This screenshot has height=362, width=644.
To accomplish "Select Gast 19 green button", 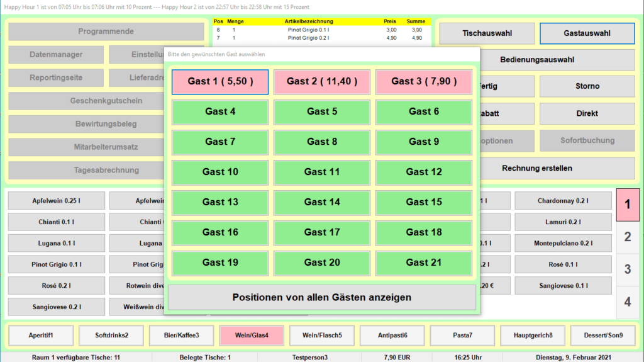I will (x=220, y=263).
